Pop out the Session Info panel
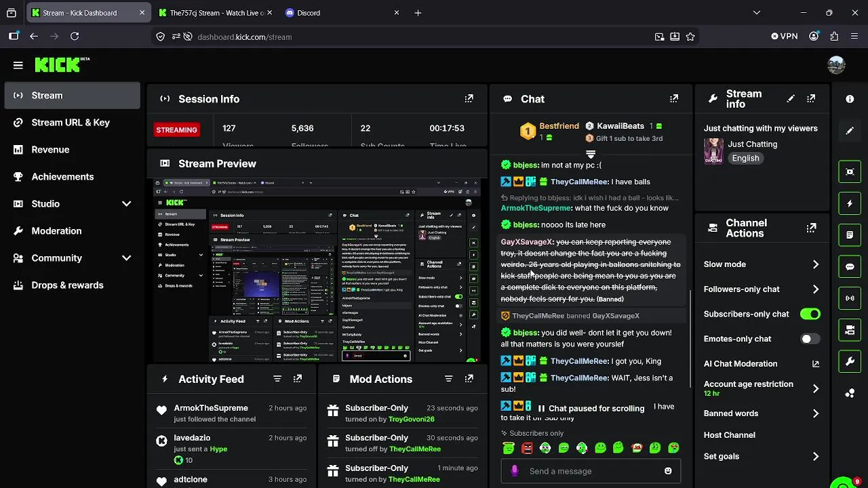Image resolution: width=868 pixels, height=488 pixels. (469, 99)
